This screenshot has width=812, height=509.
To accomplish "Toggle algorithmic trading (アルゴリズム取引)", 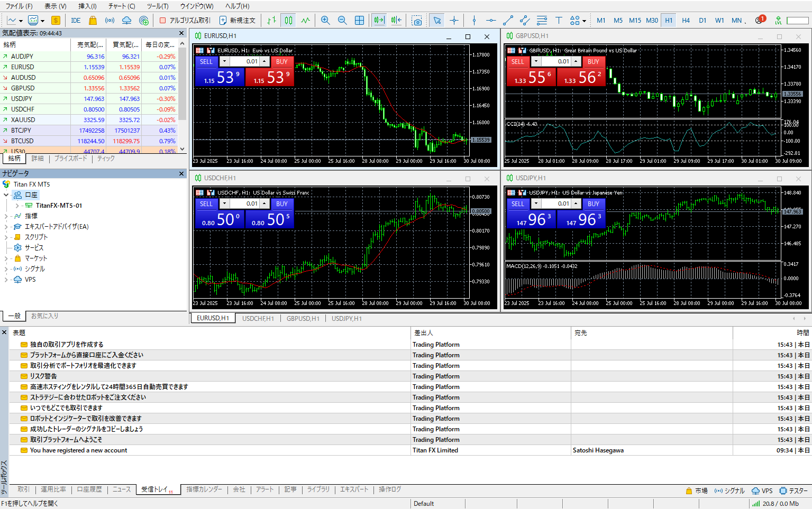I will coord(185,21).
